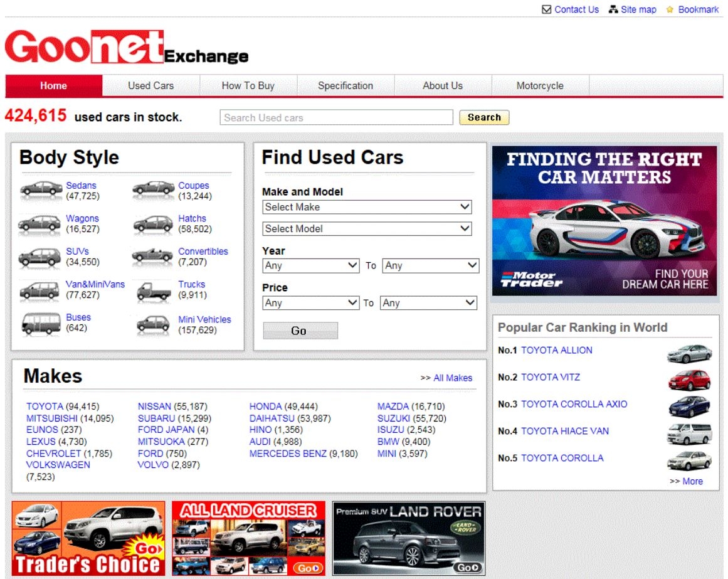Open the Mini Vehicles body style link
This screenshot has height=579, width=728.
(x=205, y=319)
